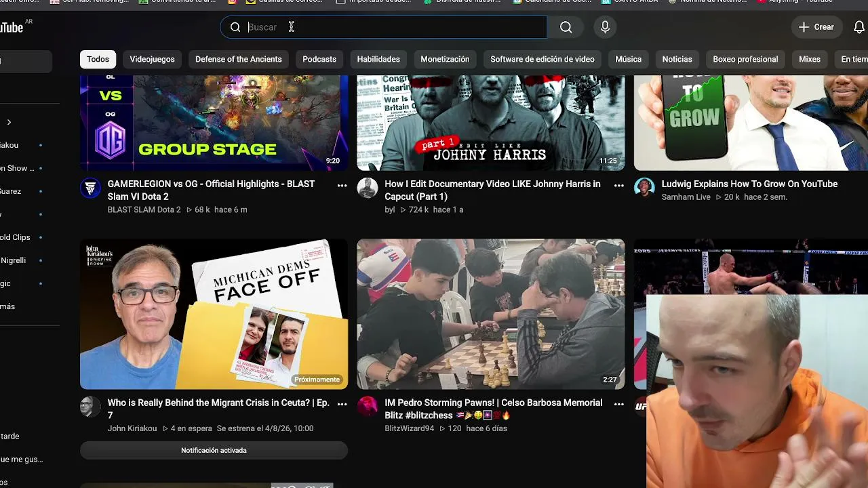Show the Noticias chip results
The width and height of the screenshot is (868, 488).
[x=677, y=59]
